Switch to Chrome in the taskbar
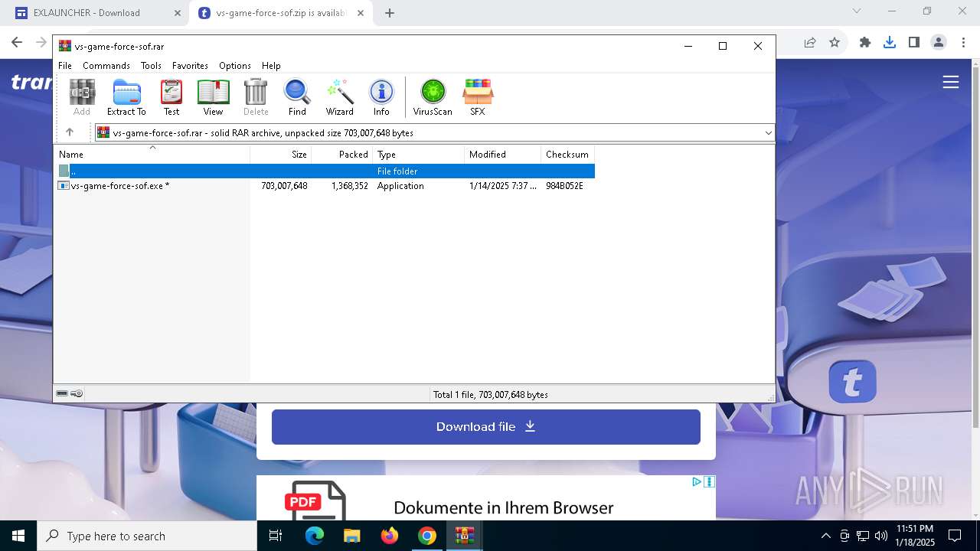 pos(427,536)
